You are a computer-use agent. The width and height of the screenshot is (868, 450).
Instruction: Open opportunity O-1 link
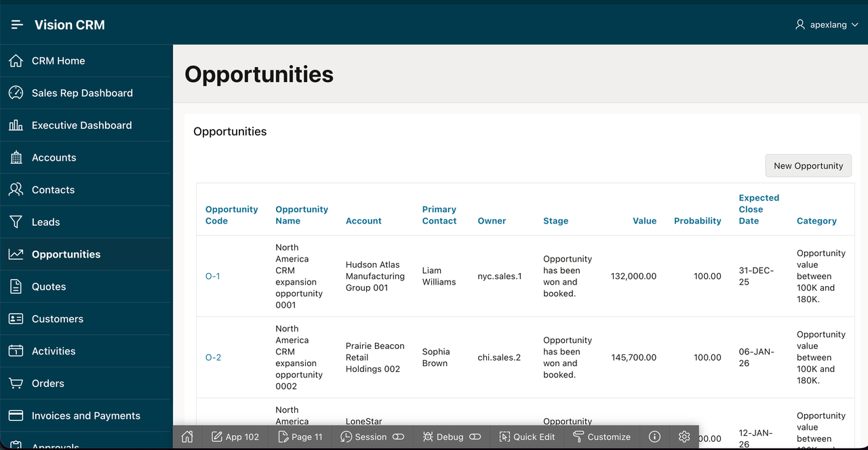(213, 277)
